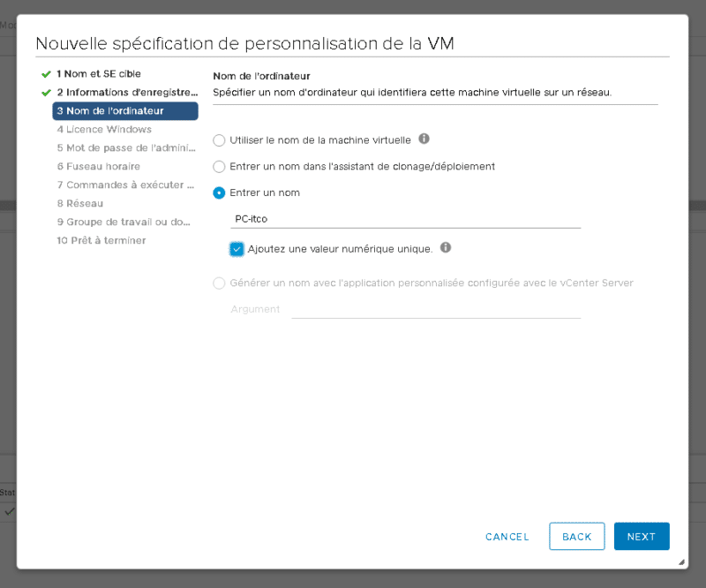Click step 4 Licence Windows
This screenshot has width=706, height=588.
click(x=104, y=129)
